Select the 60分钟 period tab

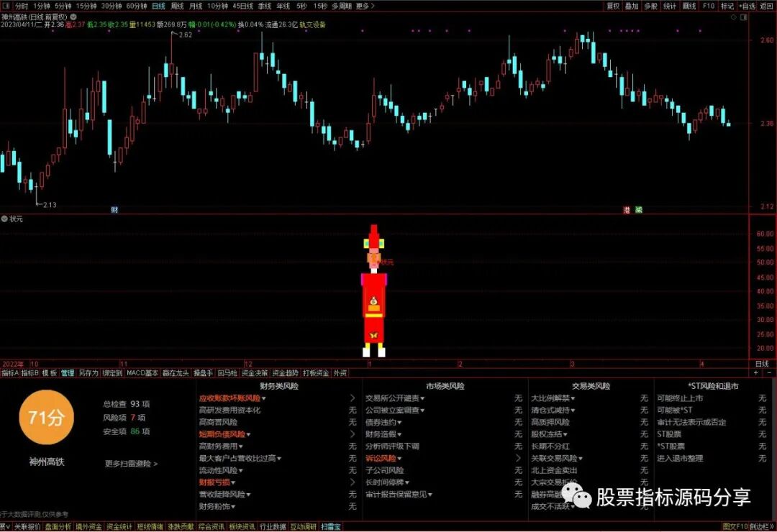click(136, 6)
